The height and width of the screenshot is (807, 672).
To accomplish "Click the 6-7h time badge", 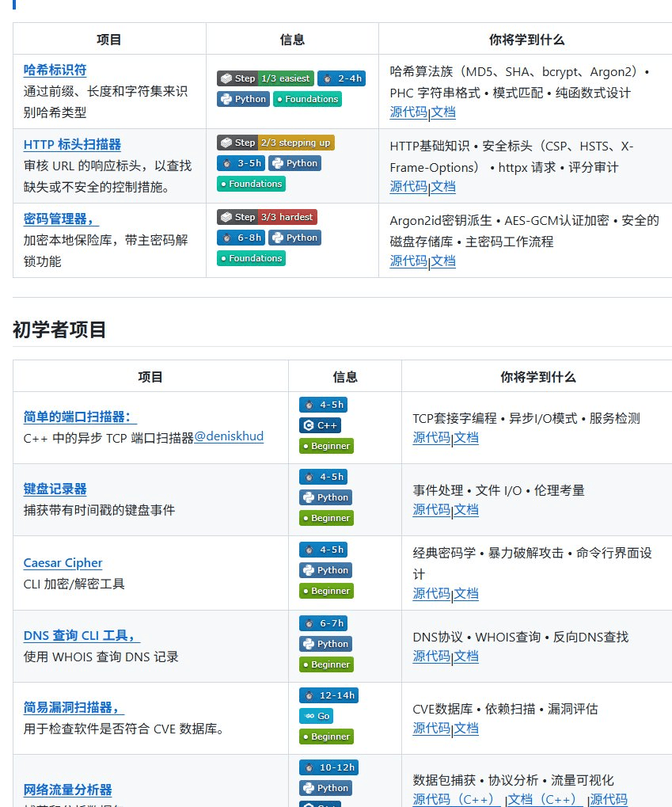I will [x=323, y=624].
